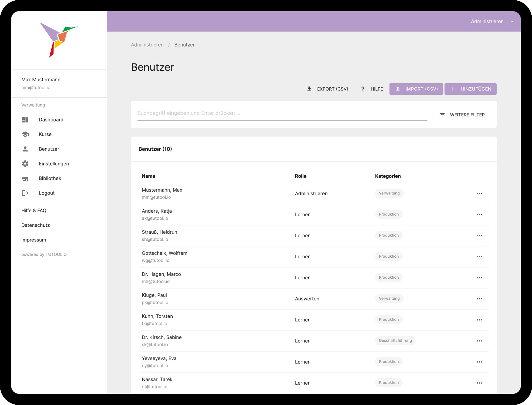This screenshot has height=405, width=532.
Task: Open the Administrieren role dropdown arrow
Action: click(x=512, y=21)
